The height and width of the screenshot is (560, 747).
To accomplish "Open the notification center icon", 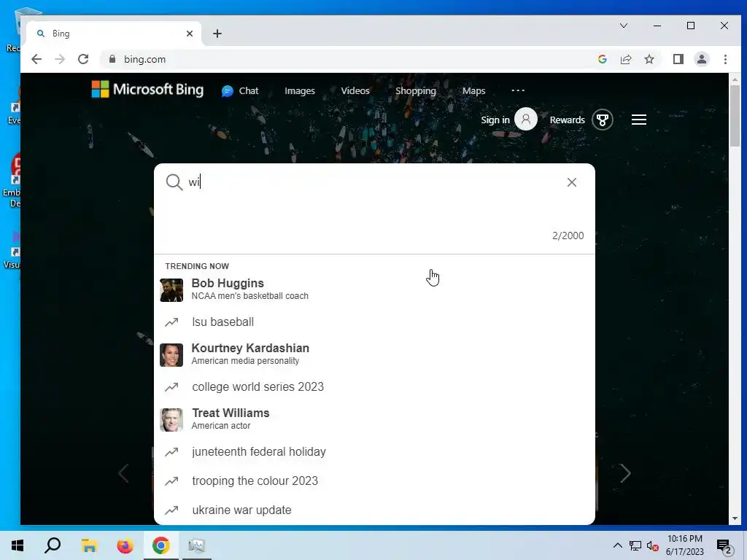I will (724, 546).
